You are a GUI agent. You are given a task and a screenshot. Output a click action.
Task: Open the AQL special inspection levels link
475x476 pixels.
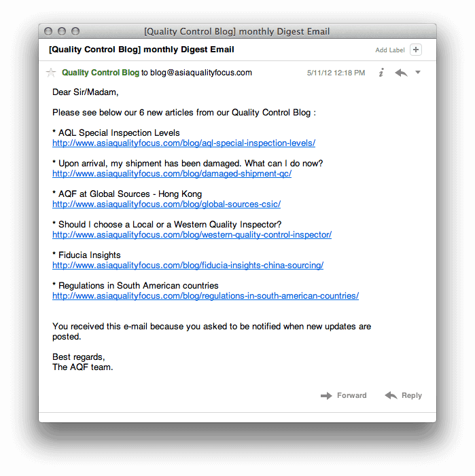tap(183, 143)
